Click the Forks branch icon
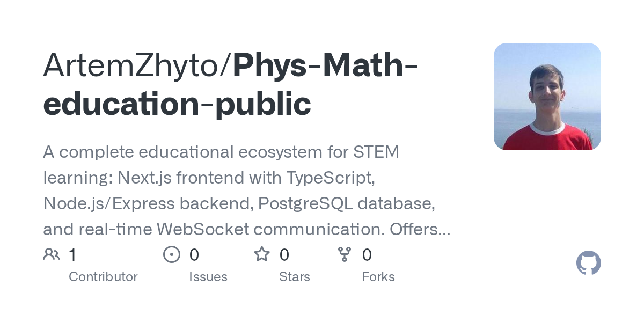This screenshot has width=644, height=322. pyautogui.click(x=345, y=254)
